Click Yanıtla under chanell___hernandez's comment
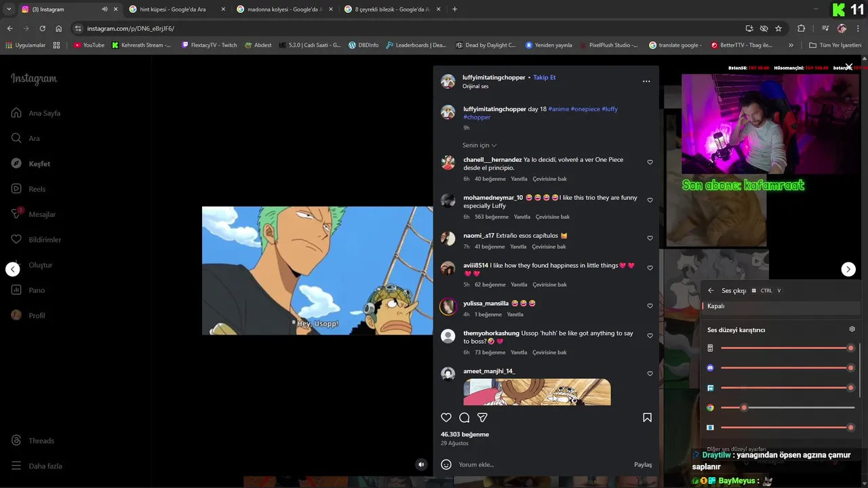868x488 pixels. (519, 179)
